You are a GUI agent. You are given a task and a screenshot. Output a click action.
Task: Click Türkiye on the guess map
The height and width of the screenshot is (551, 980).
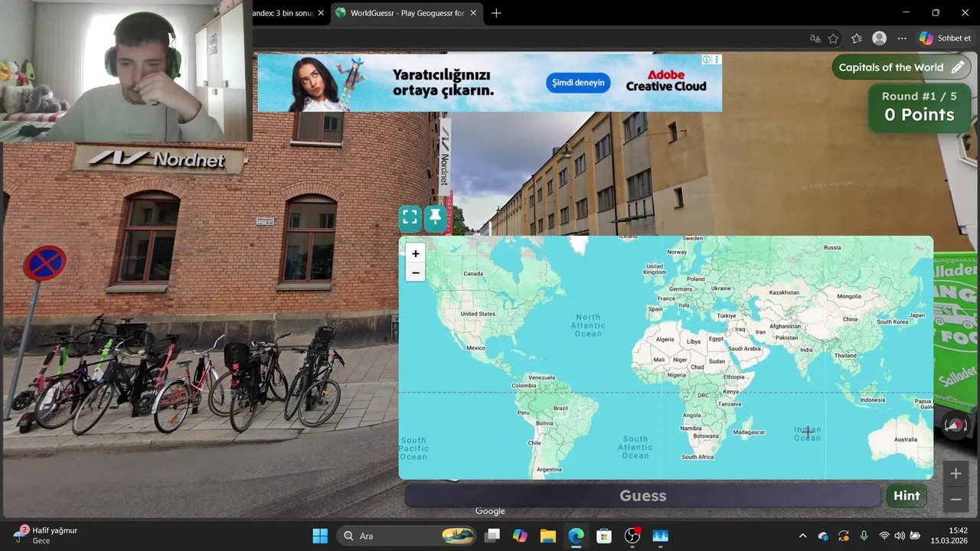pos(726,315)
